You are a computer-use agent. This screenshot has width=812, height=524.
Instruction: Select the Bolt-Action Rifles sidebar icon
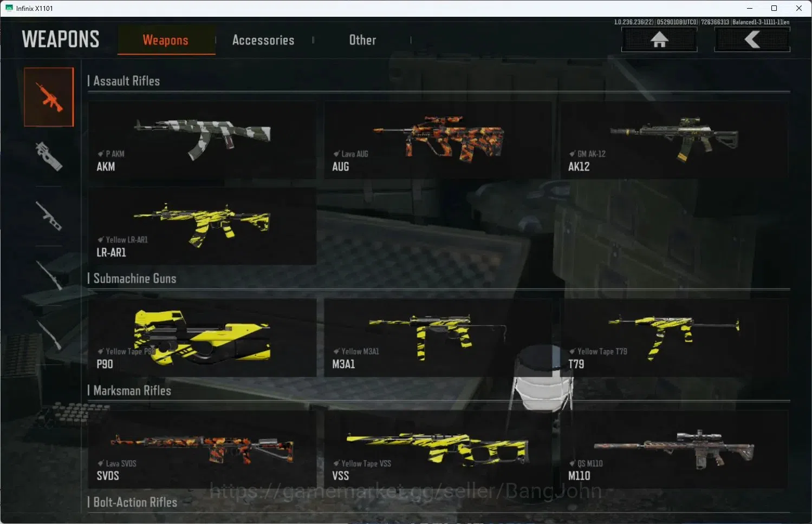[49, 274]
